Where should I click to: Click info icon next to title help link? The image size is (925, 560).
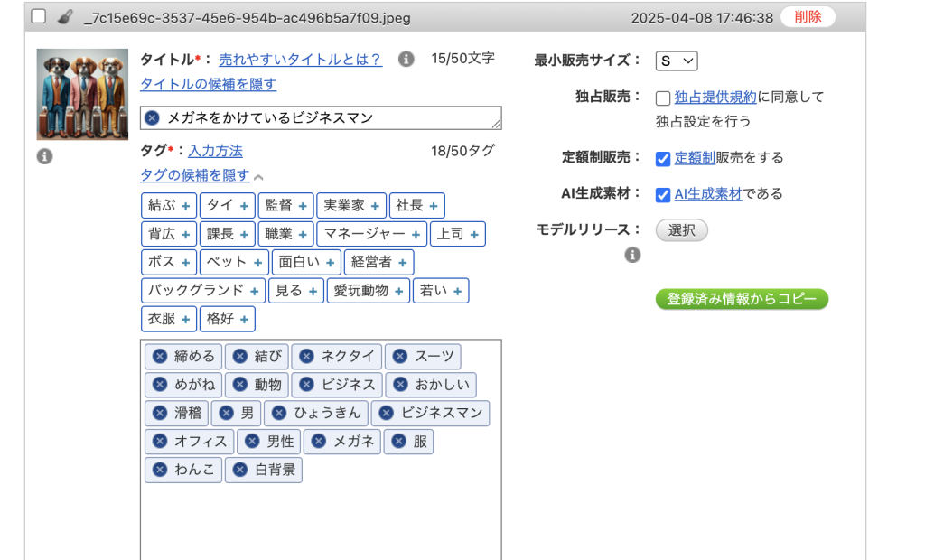[406, 59]
